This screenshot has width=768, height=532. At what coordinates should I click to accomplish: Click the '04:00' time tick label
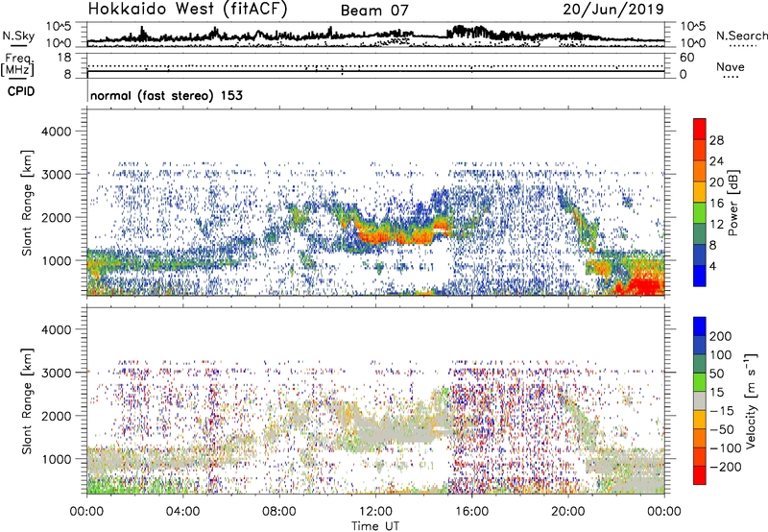tap(182, 512)
